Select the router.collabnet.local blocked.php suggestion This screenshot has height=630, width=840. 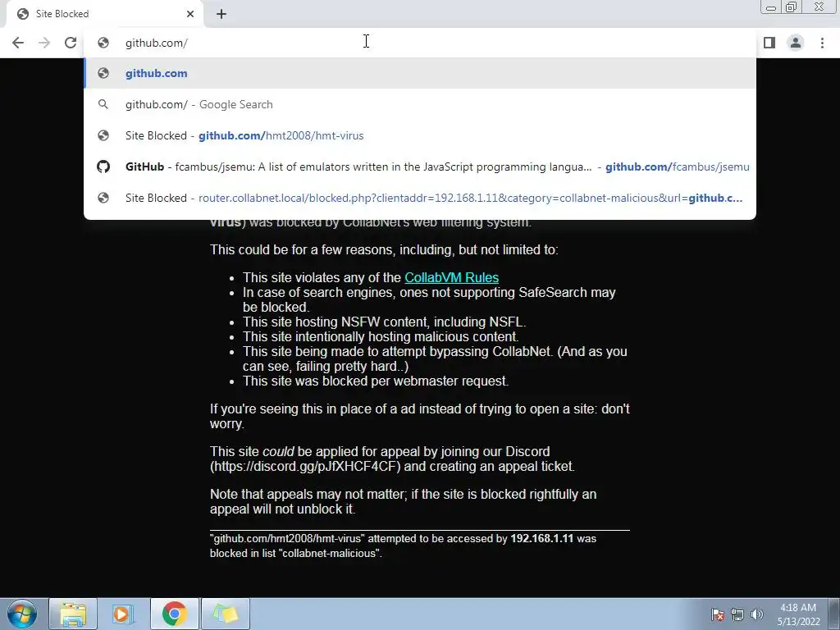tap(419, 198)
